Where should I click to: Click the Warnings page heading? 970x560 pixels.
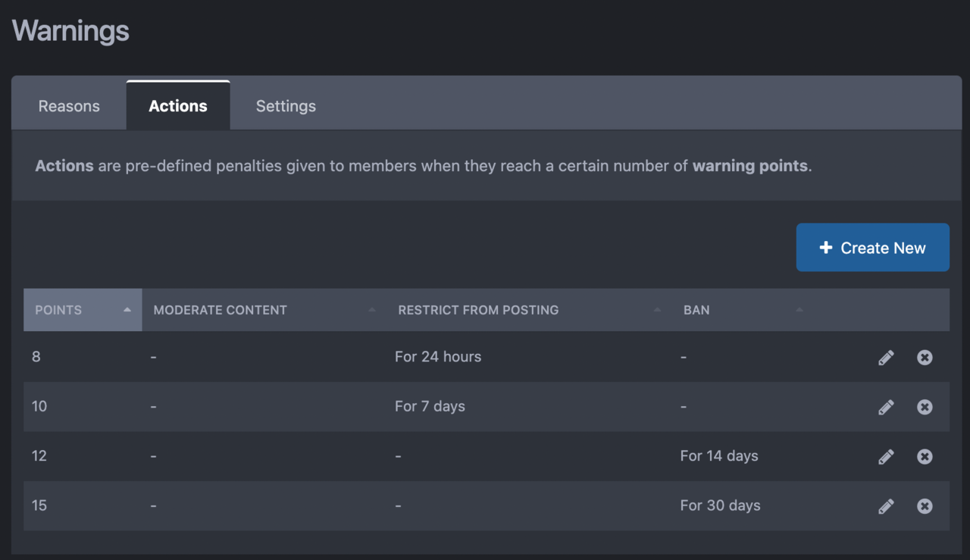click(70, 31)
